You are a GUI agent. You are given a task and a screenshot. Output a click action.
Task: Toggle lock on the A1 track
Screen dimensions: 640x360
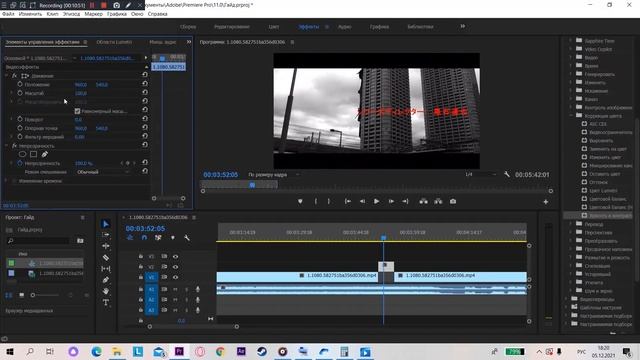[141, 289]
